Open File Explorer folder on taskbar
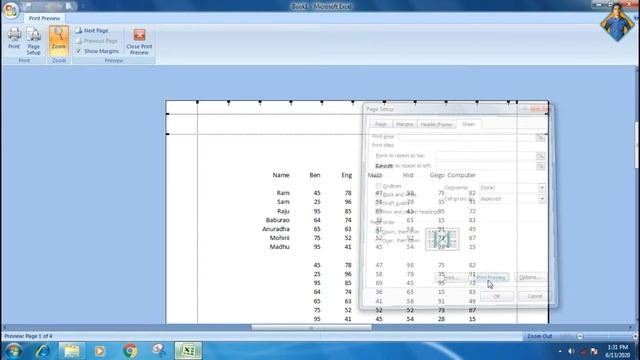640x360 pixels. (72, 351)
